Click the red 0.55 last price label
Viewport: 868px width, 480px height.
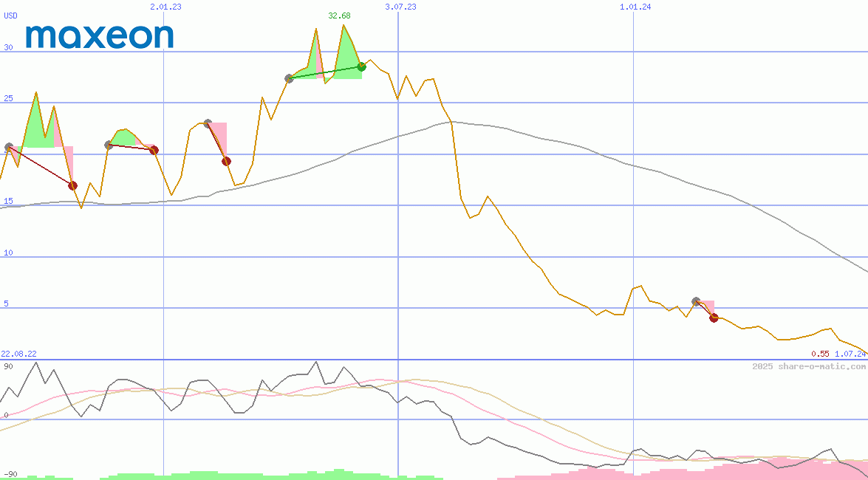pyautogui.click(x=820, y=354)
